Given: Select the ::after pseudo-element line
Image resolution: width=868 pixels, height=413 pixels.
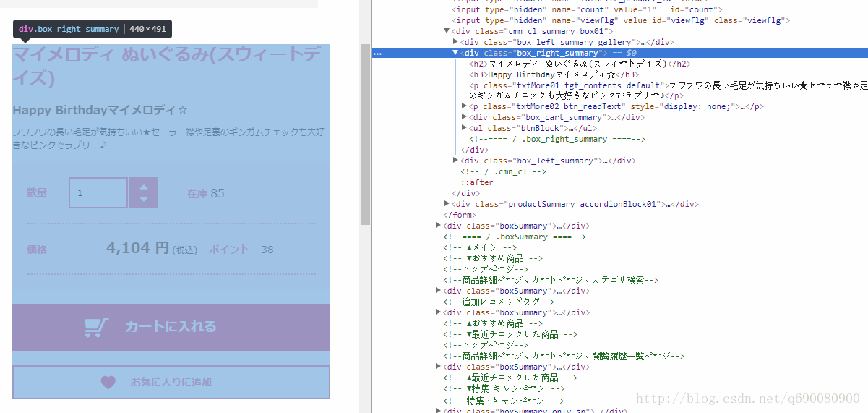Looking at the screenshot, I should [x=477, y=182].
